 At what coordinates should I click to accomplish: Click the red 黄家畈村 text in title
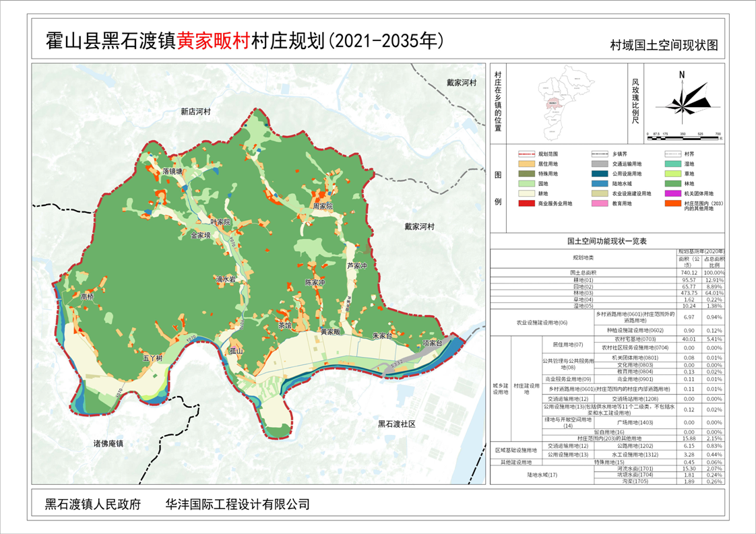[x=212, y=41]
